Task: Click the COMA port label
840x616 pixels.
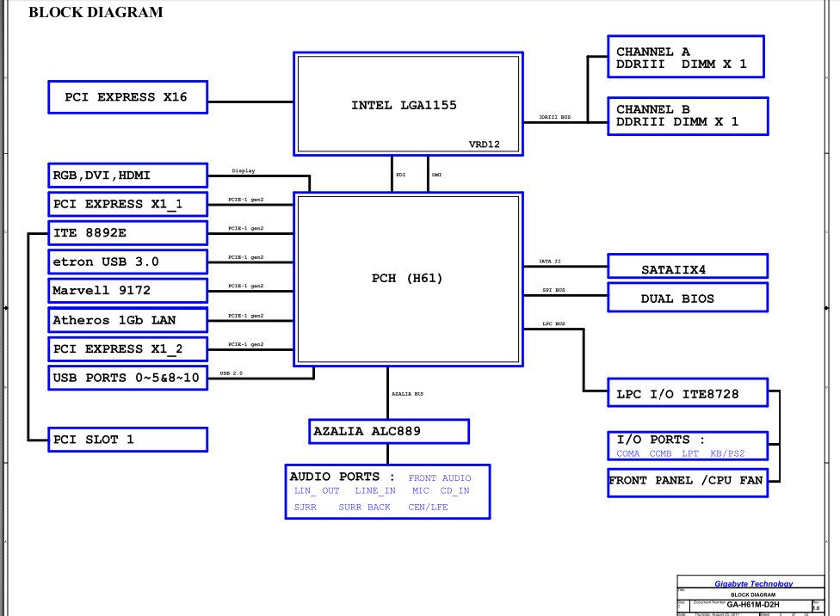Action: pos(628,453)
